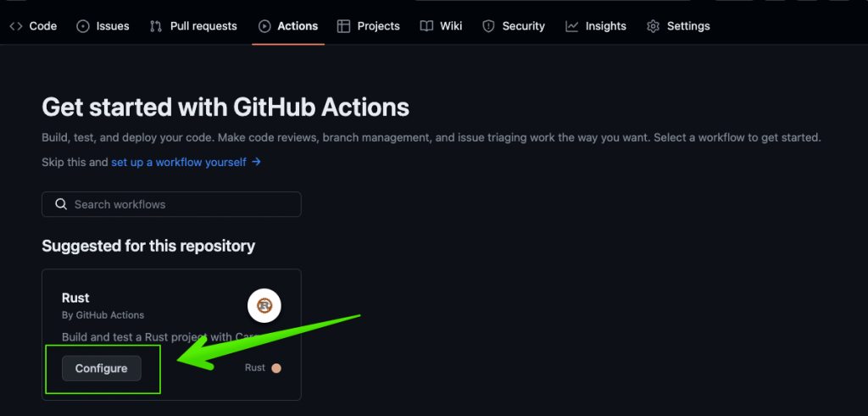The height and width of the screenshot is (416, 868).
Task: Click the magnifier icon in search box
Action: point(61,204)
